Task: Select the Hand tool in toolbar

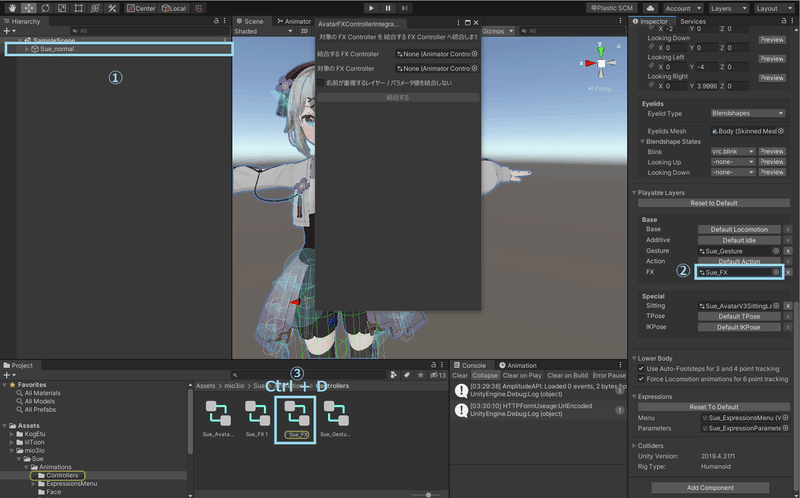Action: [x=12, y=8]
